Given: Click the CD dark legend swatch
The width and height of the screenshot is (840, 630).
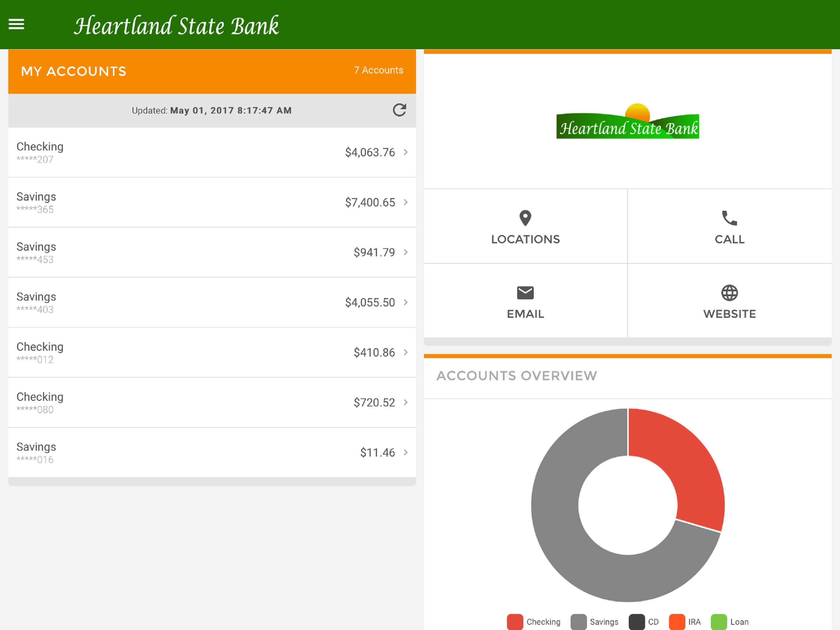Looking at the screenshot, I should click(636, 622).
